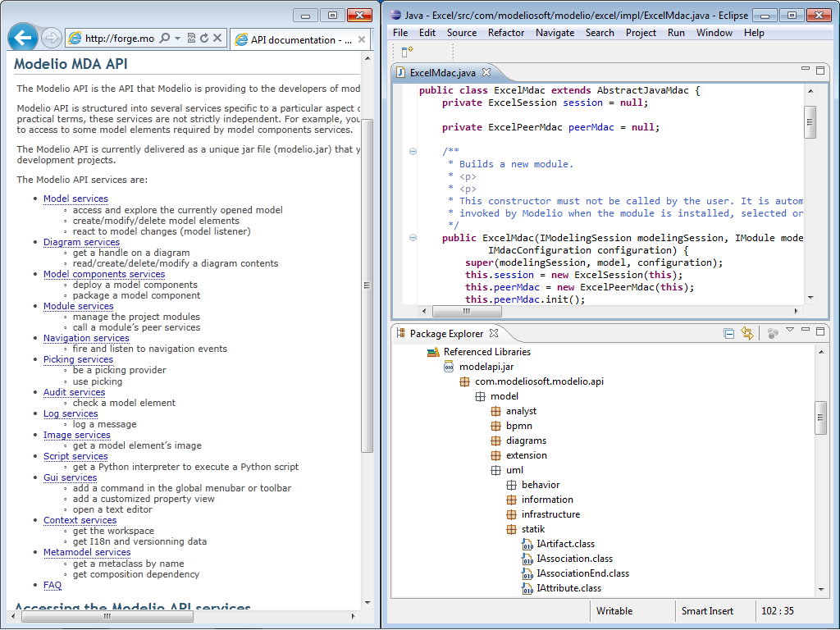Click the information package icon
Screen dimensions: 840x630
click(512, 500)
